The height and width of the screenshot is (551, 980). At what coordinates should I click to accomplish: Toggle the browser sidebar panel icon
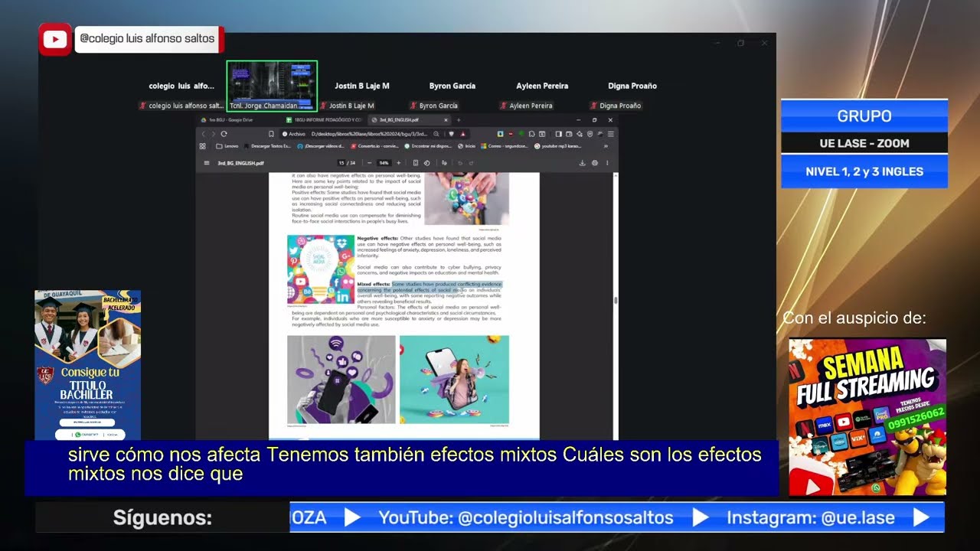558,134
